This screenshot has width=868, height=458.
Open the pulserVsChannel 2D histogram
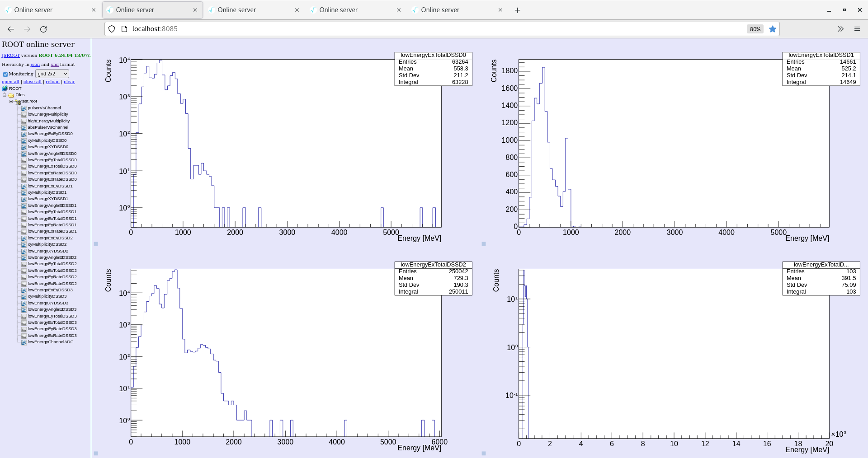44,108
